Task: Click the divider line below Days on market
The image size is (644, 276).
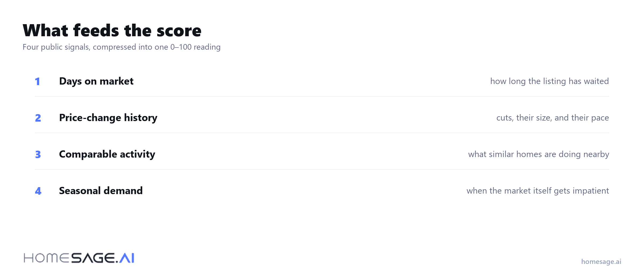Action: coord(322,96)
